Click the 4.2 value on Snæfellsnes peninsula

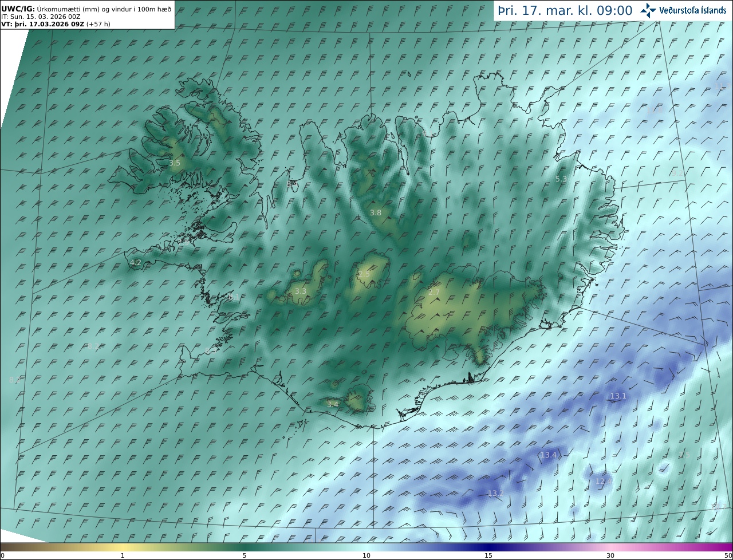pos(136,263)
